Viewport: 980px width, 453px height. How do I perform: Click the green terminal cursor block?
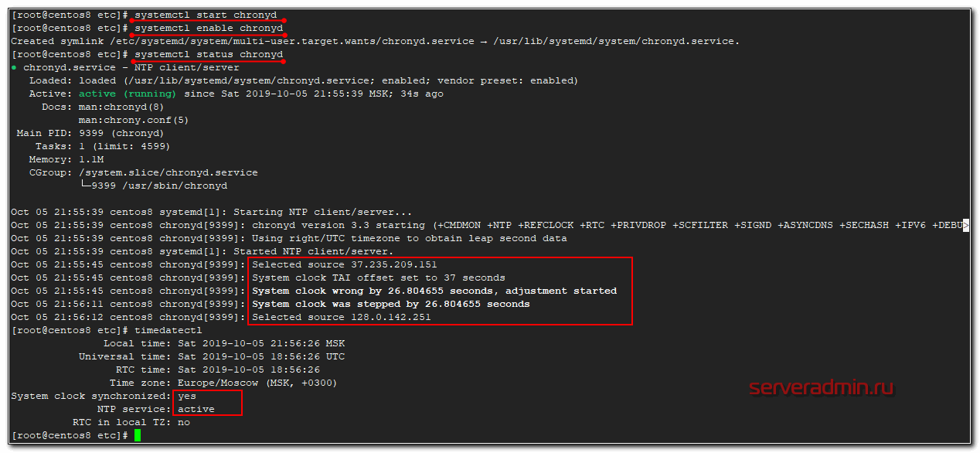point(138,436)
